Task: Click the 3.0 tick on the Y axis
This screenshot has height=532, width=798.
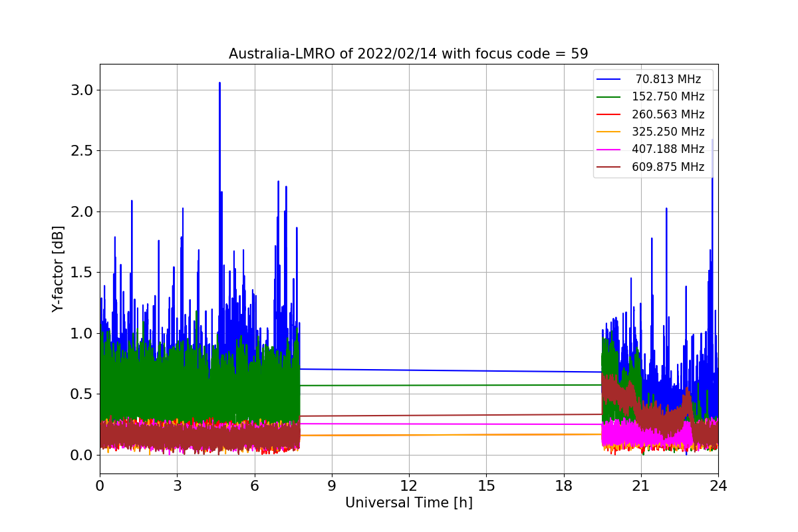Action: coord(82,90)
